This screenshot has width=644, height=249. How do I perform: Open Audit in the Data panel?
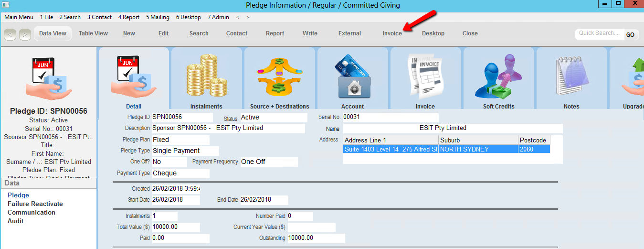point(16,221)
